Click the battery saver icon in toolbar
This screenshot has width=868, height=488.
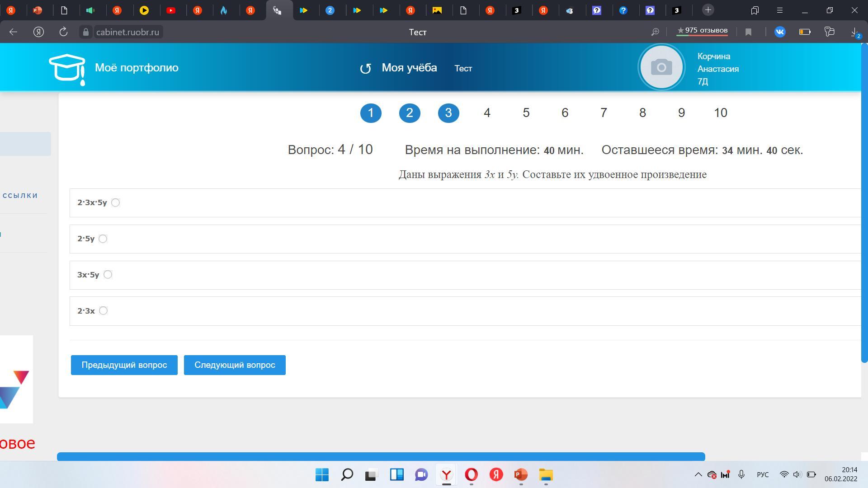(805, 32)
